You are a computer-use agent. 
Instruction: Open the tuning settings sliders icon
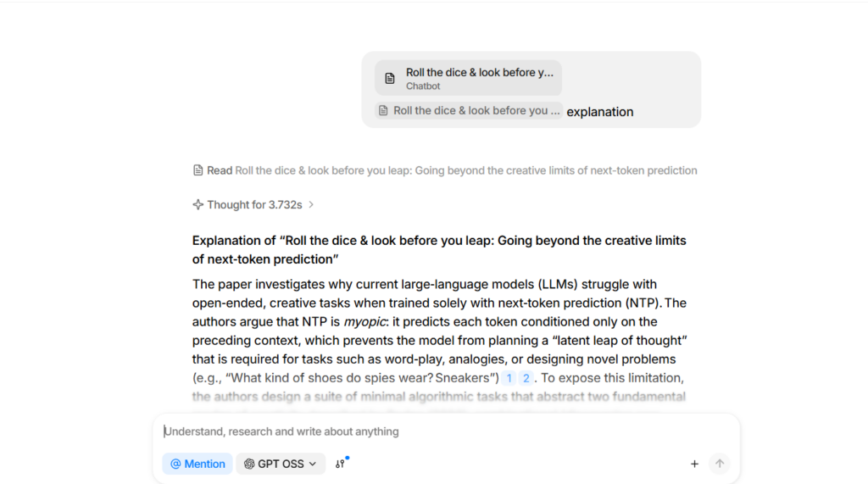click(x=340, y=464)
